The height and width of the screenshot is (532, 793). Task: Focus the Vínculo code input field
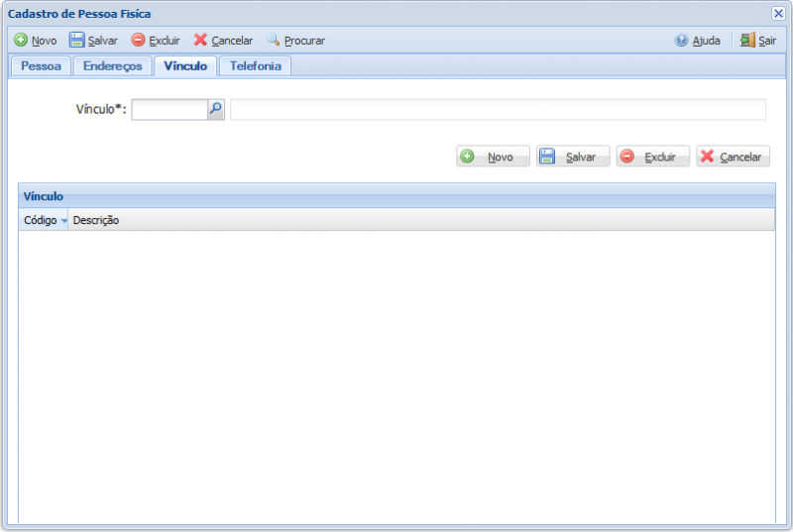click(x=169, y=109)
